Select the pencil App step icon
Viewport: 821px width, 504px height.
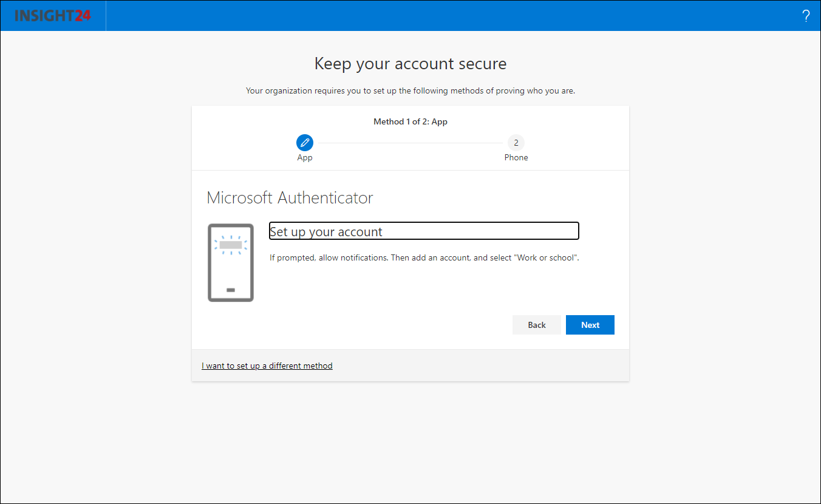(x=305, y=143)
